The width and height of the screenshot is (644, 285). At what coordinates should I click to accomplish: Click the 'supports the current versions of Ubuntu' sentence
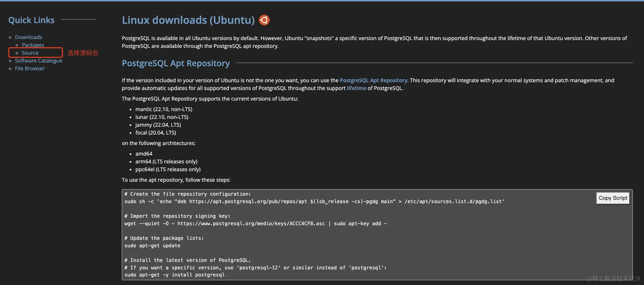[x=210, y=99]
